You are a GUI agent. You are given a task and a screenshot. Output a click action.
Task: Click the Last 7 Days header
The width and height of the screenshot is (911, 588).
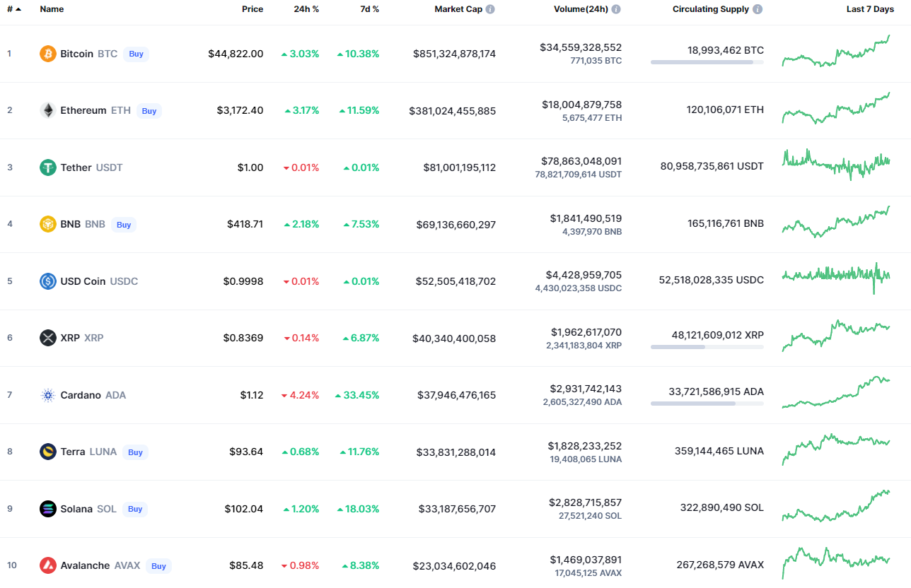[x=870, y=9]
